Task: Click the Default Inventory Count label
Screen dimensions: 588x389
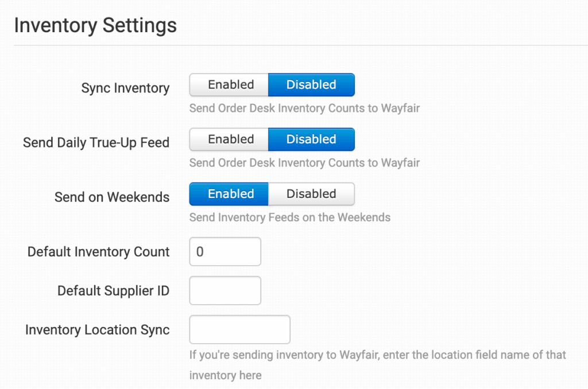Action: pos(98,252)
